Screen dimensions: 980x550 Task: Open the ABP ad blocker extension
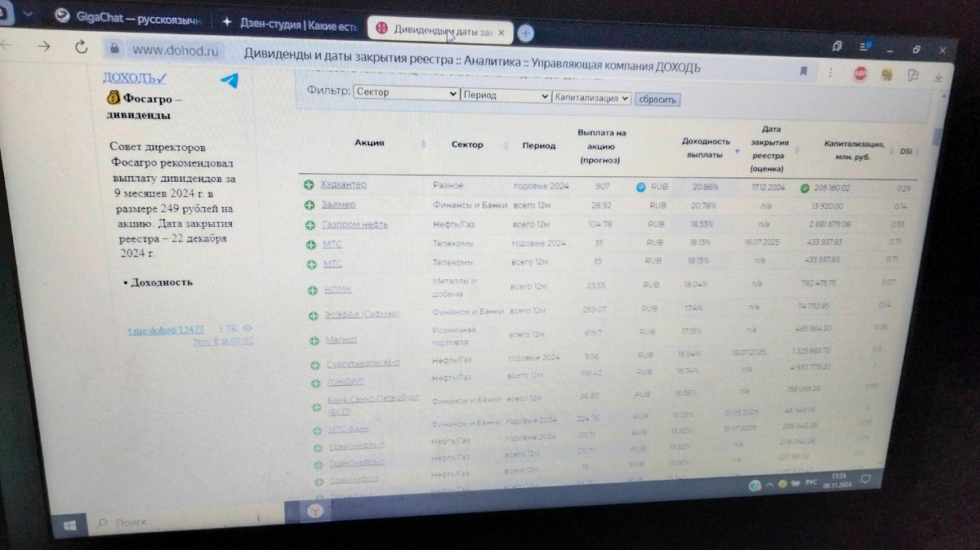tap(860, 73)
